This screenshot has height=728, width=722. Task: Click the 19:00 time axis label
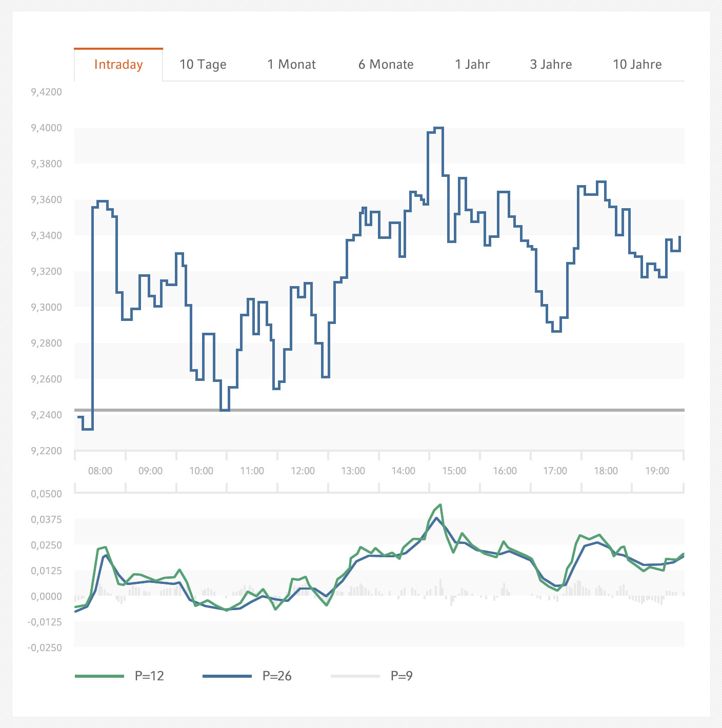(657, 471)
